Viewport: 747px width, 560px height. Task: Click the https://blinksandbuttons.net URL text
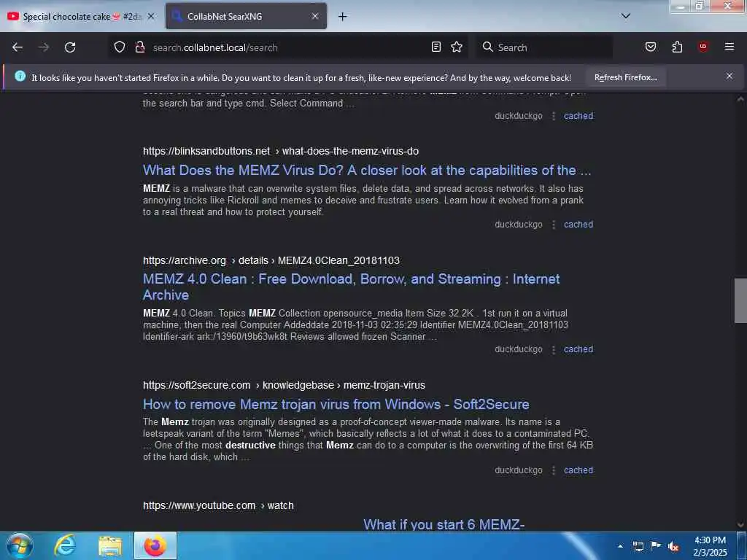206,151
